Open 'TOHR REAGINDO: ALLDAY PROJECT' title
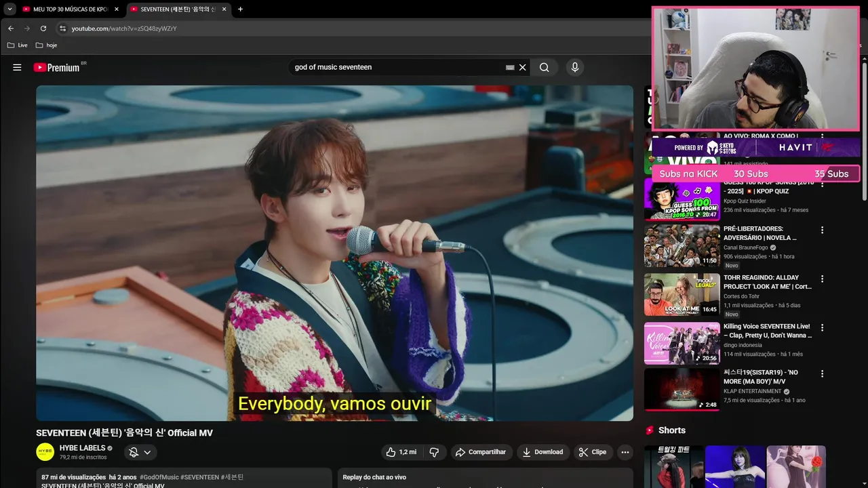The height and width of the screenshot is (488, 868). click(768, 282)
